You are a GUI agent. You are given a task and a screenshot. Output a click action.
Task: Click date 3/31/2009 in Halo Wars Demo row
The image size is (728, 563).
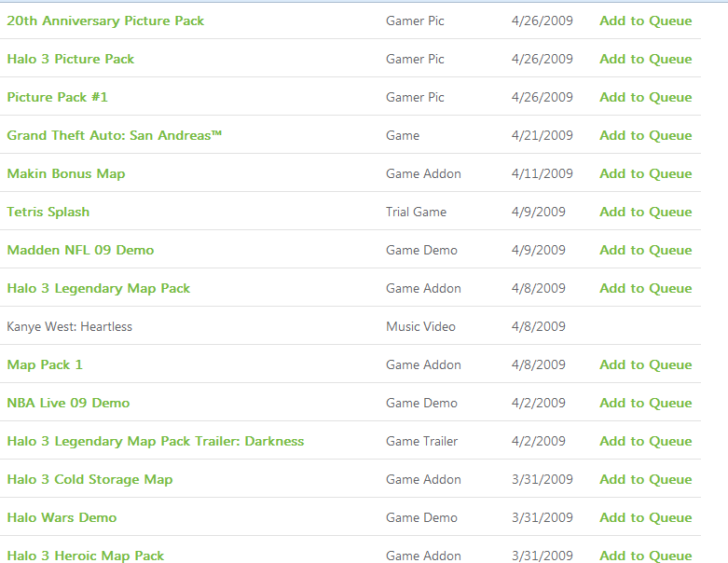543,517
